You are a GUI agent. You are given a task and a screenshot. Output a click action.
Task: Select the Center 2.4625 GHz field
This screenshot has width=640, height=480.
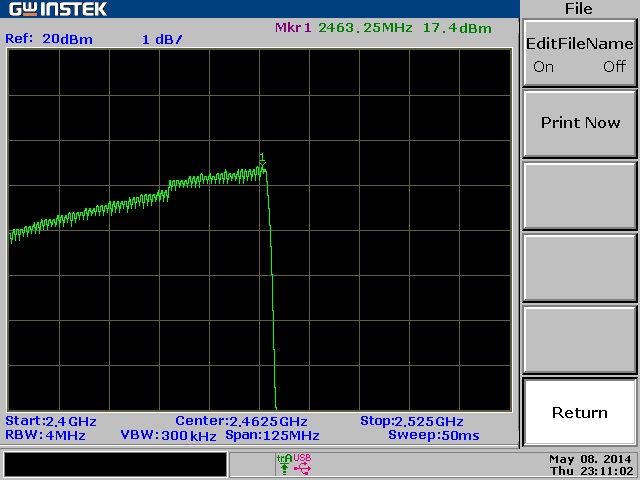coord(241,421)
